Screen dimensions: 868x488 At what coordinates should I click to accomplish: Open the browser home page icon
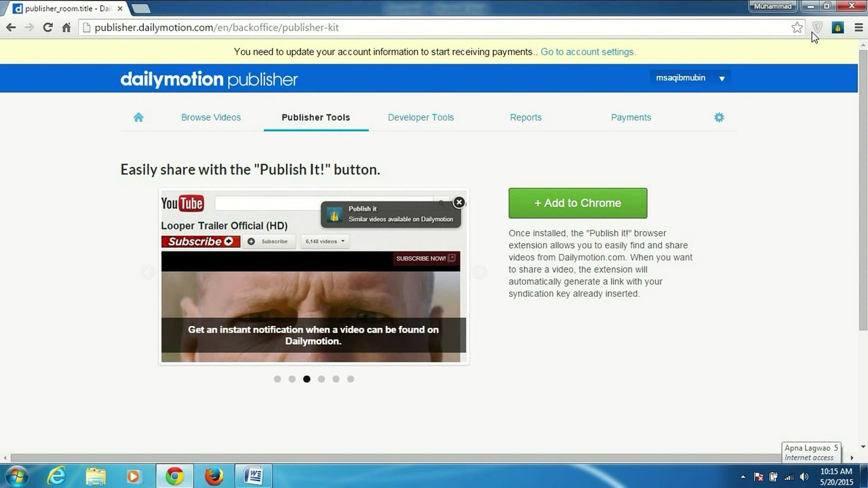click(66, 28)
